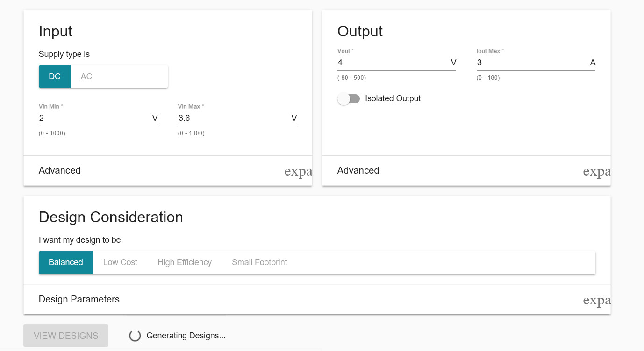Switch supply type to AC
The height and width of the screenshot is (351, 644).
[86, 77]
